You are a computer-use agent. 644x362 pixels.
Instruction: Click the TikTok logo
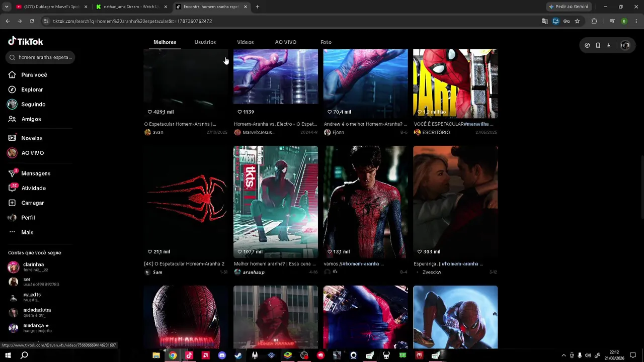point(26,41)
